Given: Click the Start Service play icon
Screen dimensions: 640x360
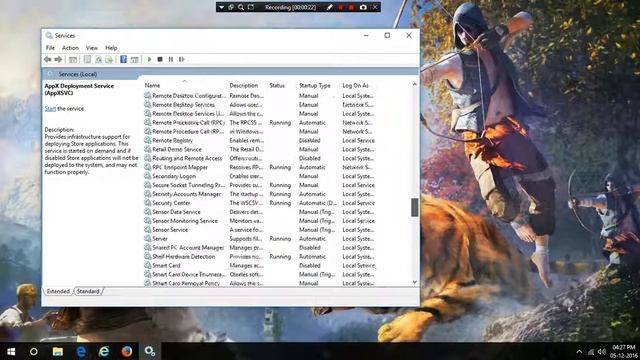Looking at the screenshot, I should coord(149,60).
